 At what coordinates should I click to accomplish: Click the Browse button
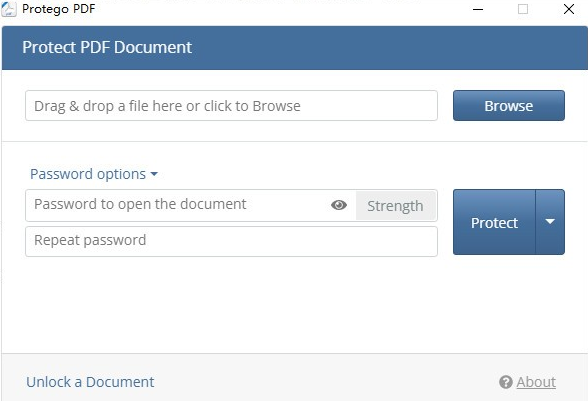coord(508,106)
